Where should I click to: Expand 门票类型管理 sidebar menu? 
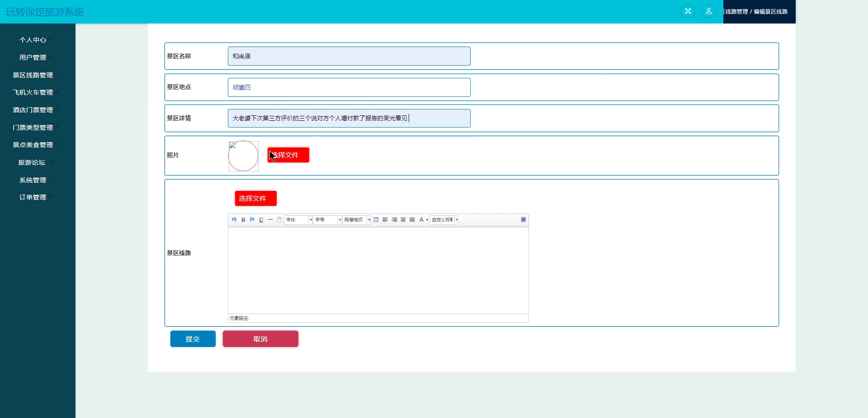pyautogui.click(x=33, y=128)
